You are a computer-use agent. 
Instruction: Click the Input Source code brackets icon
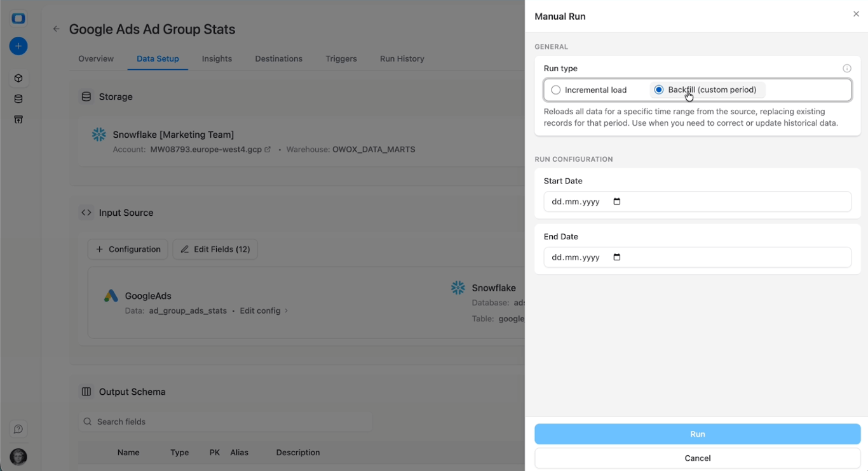click(86, 213)
